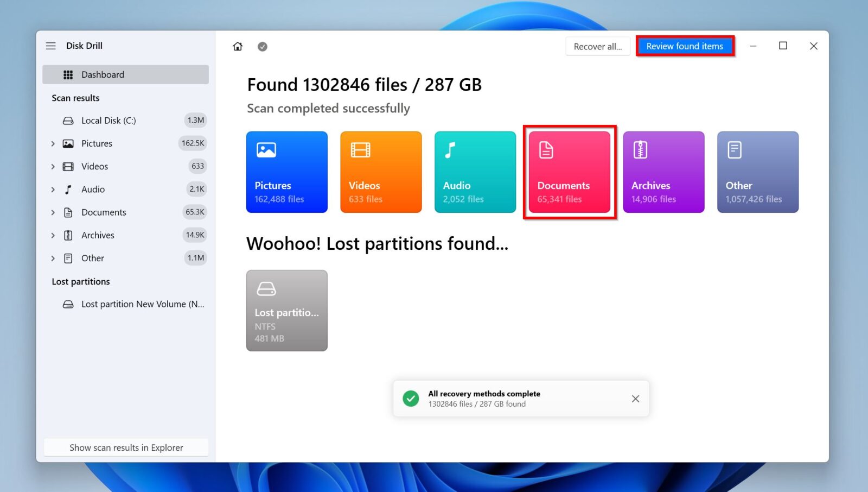Select the Dashboard grid icon in the sidebar
The width and height of the screenshot is (868, 492).
click(x=68, y=74)
